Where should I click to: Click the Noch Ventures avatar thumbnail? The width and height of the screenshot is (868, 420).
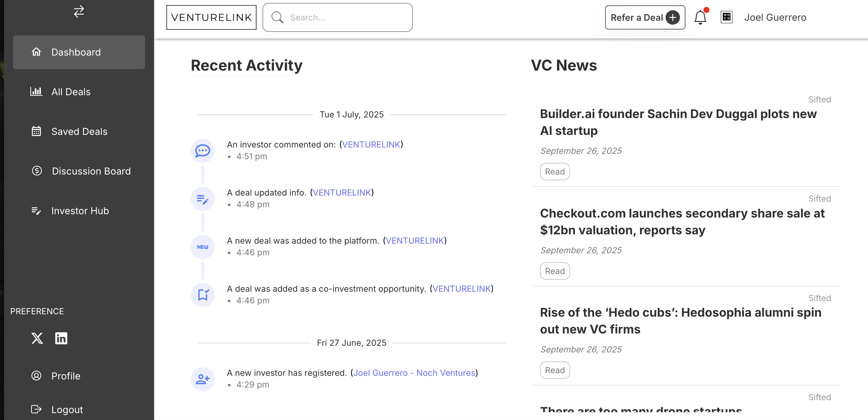click(726, 17)
